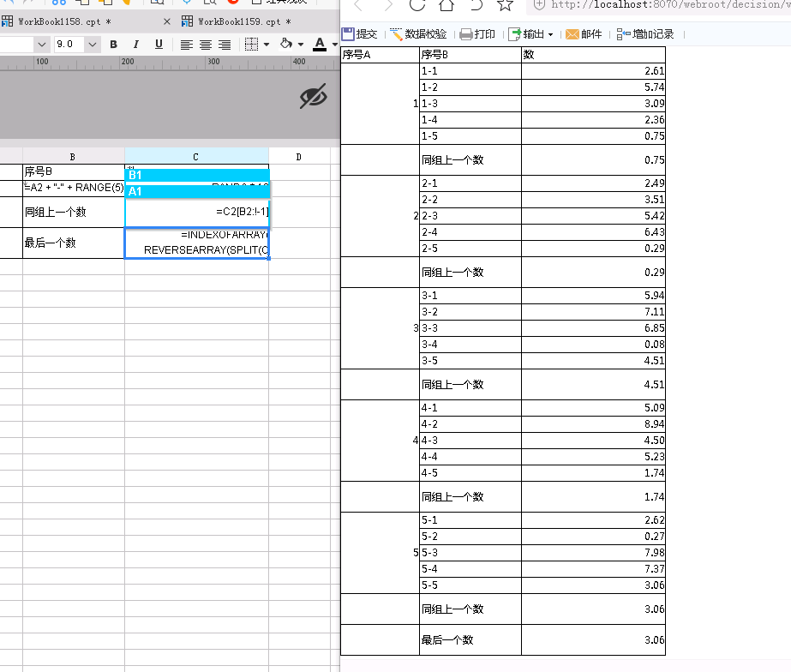This screenshot has height=672, width=791.
Task: Apply cell border style icon
Action: 251,45
